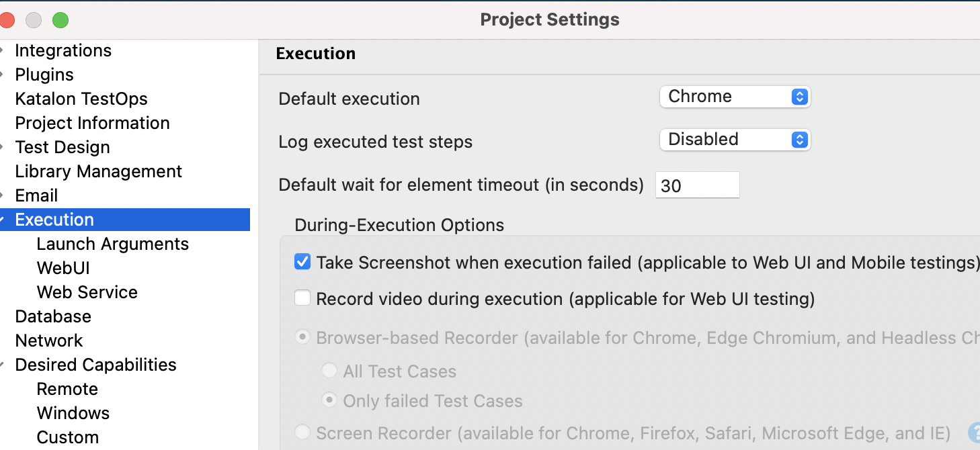Open Launch Arguments settings page

coord(112,244)
